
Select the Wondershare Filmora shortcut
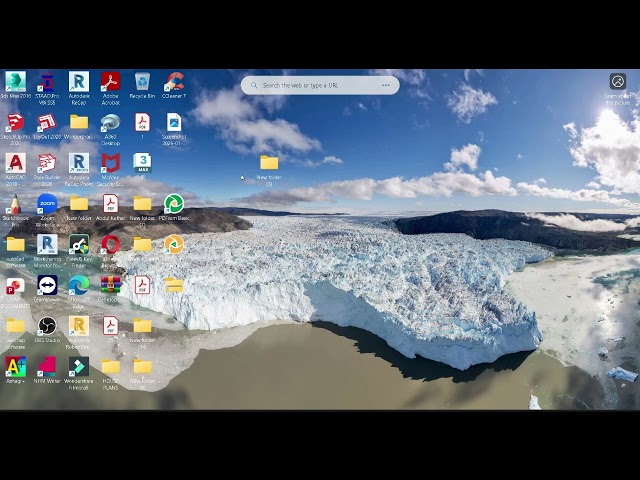tap(79, 367)
